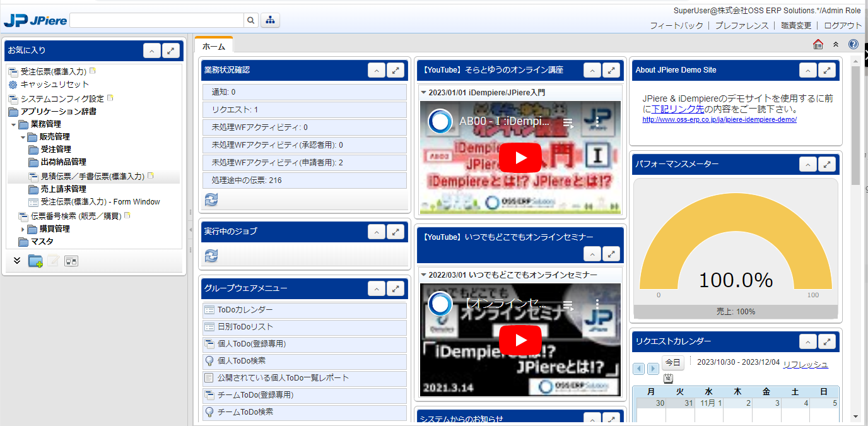Open the menu tree icon beside search

[x=271, y=20]
